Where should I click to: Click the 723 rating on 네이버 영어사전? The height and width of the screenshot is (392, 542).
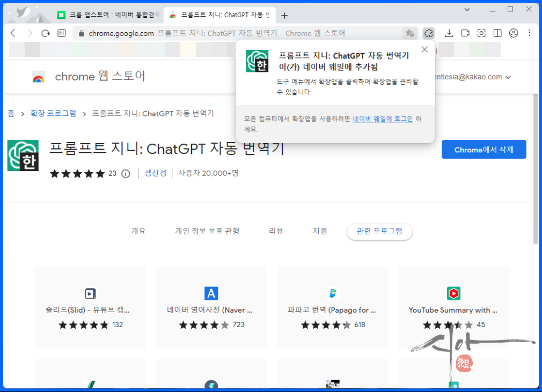point(238,324)
